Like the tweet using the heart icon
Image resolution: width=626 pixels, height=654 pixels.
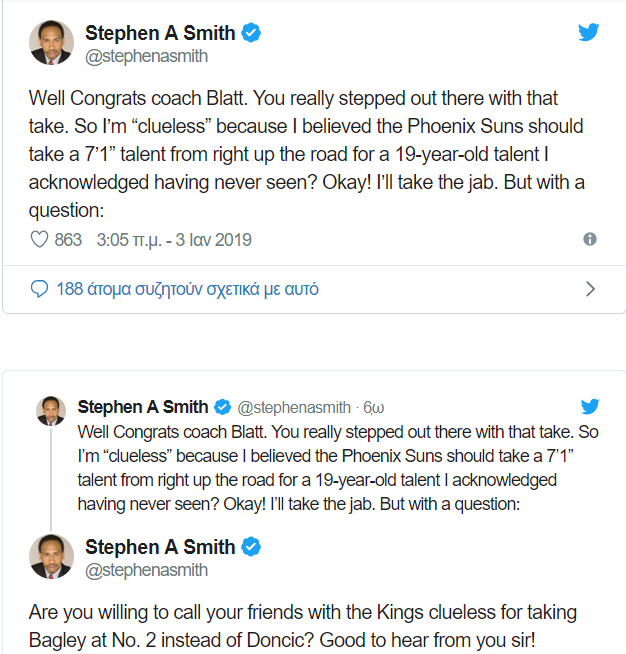pyautogui.click(x=40, y=240)
